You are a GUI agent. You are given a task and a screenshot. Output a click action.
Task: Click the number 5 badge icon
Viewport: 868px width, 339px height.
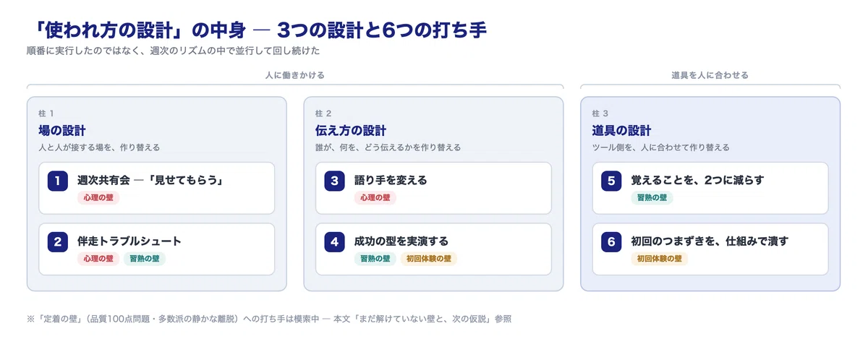[x=611, y=180]
